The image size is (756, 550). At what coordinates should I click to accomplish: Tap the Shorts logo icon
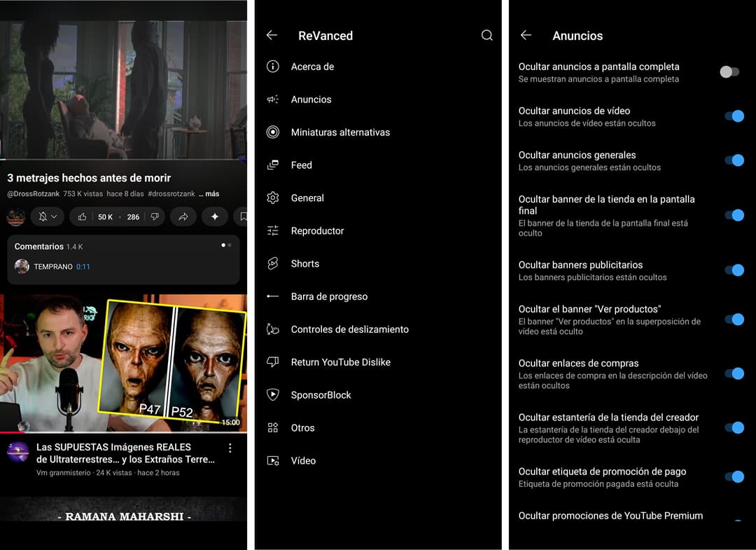pyautogui.click(x=273, y=263)
